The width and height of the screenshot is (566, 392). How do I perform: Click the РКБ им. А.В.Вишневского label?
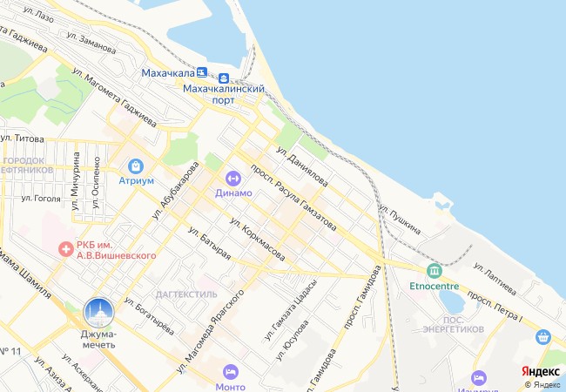[x=116, y=251]
